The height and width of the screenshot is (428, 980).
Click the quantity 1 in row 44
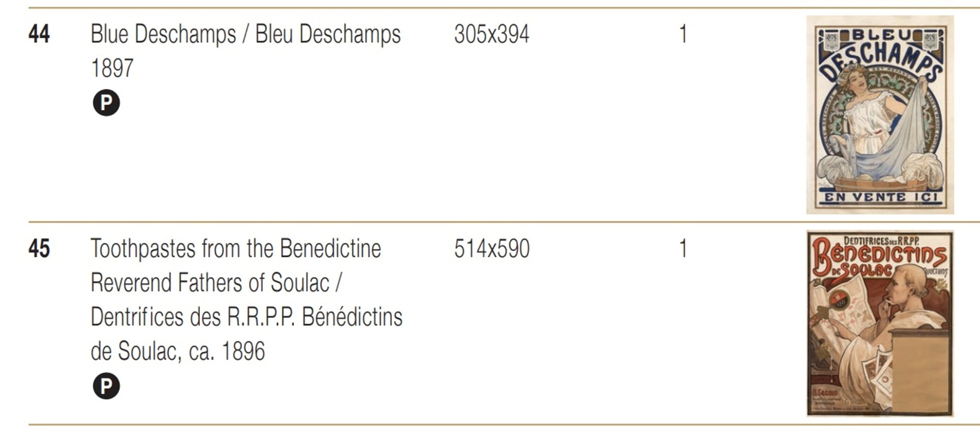tap(683, 35)
